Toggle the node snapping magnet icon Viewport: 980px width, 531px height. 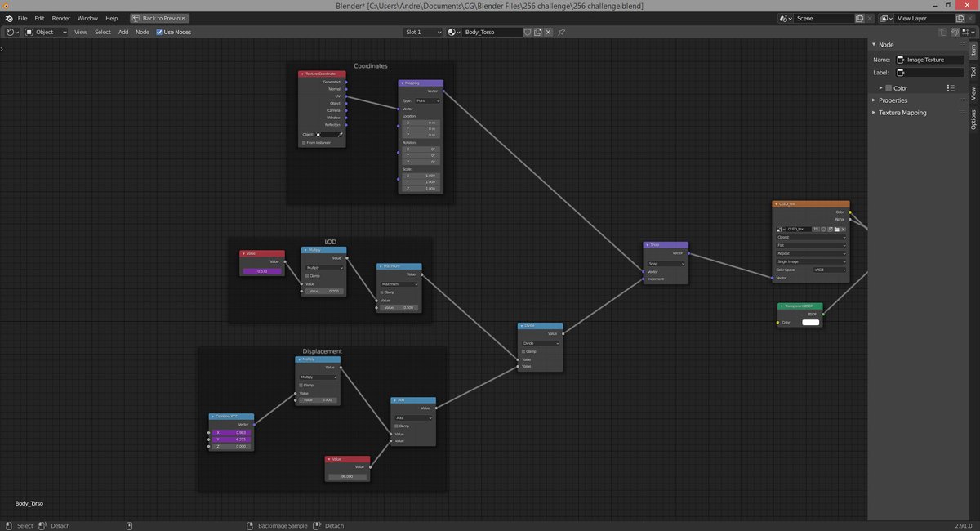[954, 32]
